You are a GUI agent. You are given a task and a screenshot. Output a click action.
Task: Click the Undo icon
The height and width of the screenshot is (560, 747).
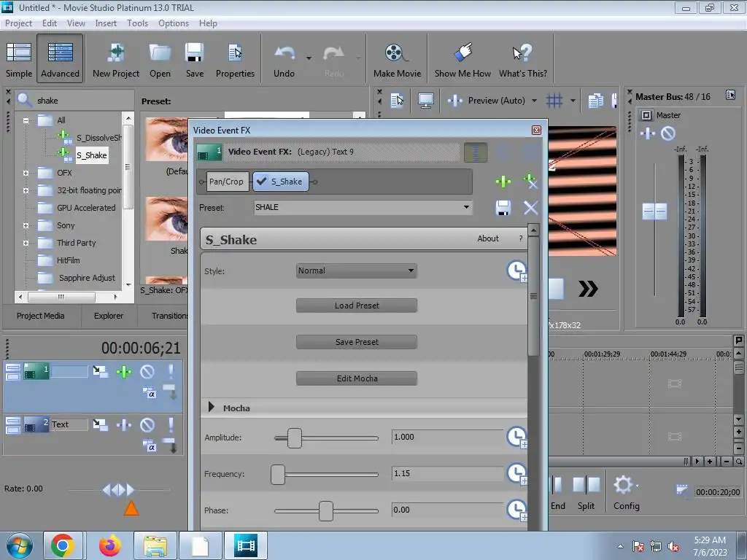pos(284,59)
